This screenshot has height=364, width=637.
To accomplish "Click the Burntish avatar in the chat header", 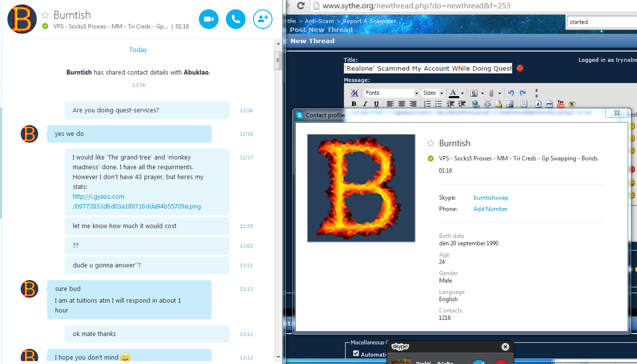I will 22,20.
